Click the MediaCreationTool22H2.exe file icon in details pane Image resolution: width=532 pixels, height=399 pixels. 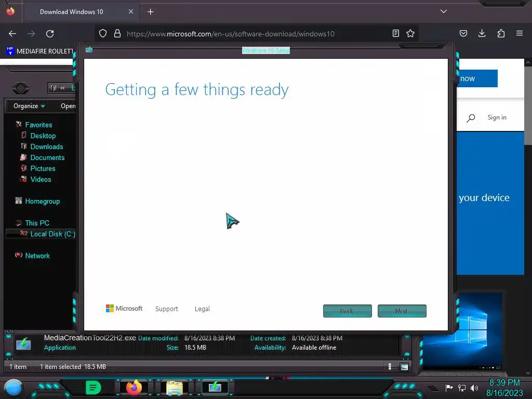(23, 343)
